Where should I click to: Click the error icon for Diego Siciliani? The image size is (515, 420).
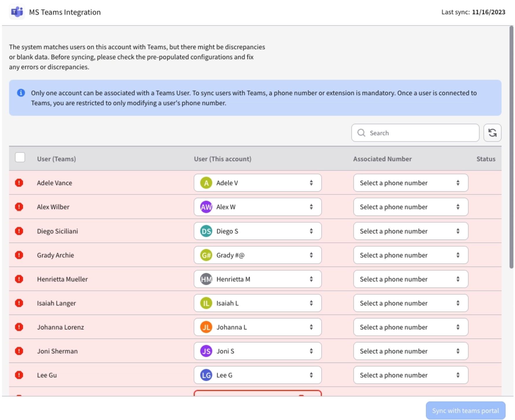(x=19, y=231)
